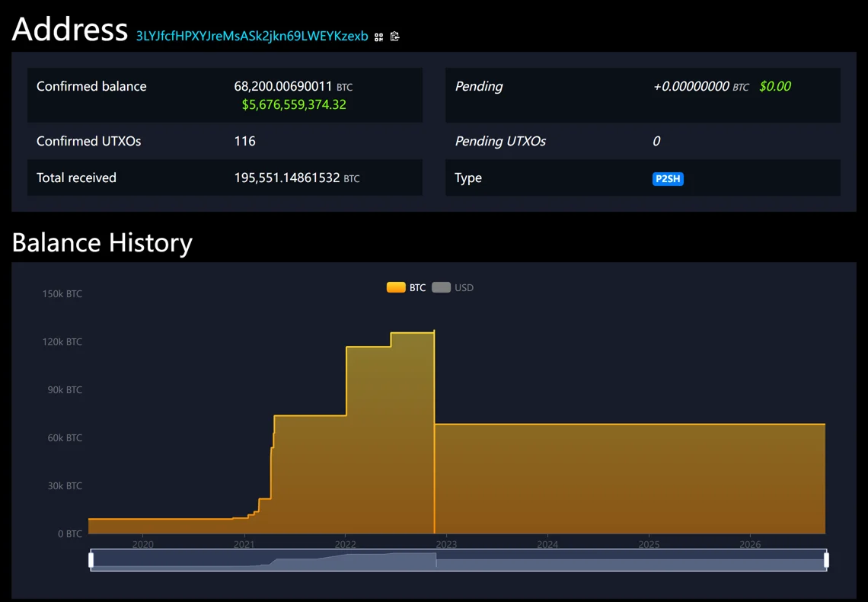Click the 30k BTC axis label

(65, 486)
